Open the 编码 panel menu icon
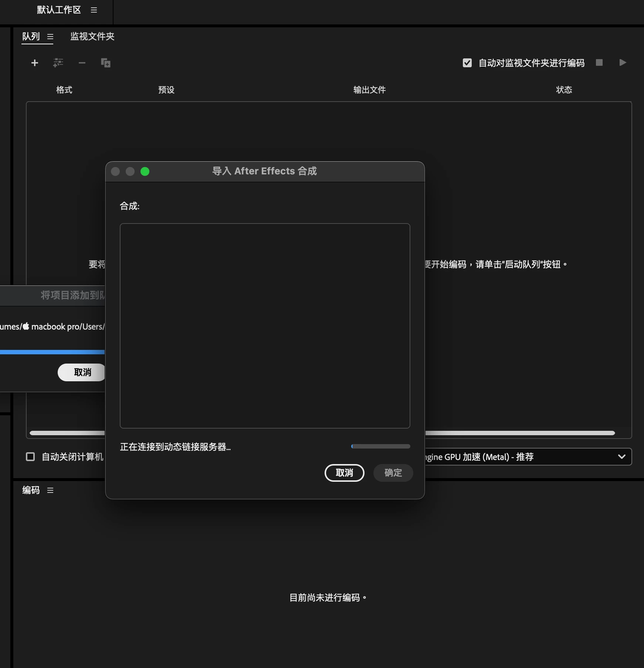 (x=50, y=490)
